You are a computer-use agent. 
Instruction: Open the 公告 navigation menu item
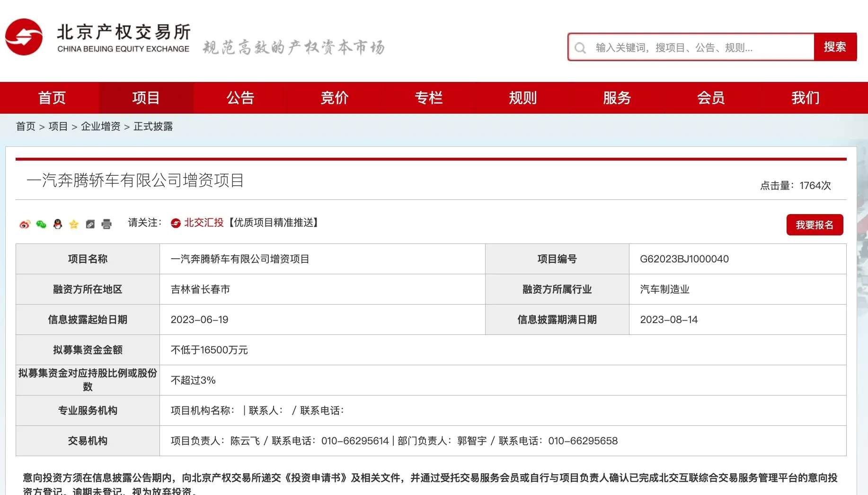[x=240, y=98]
